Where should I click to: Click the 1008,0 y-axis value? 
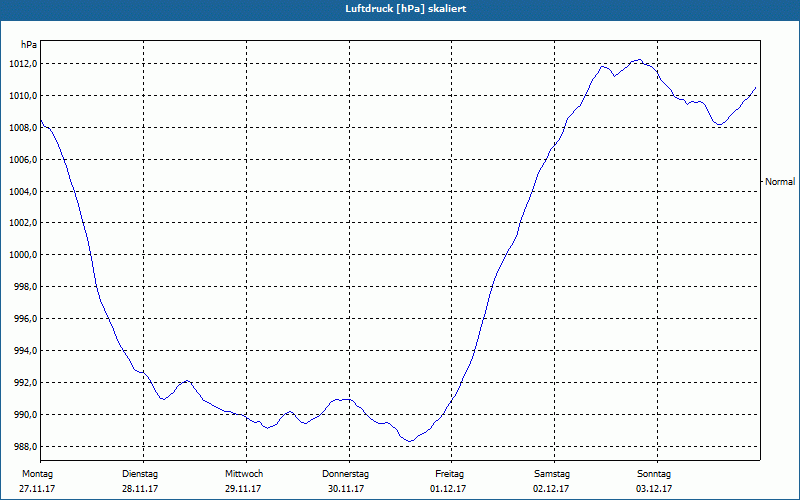pos(24,128)
